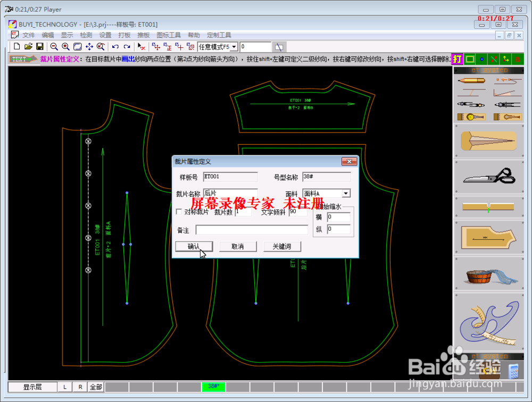The width and height of the screenshot is (532, 402).
Task: Click the New file icon in toolbar
Action: coord(16,46)
